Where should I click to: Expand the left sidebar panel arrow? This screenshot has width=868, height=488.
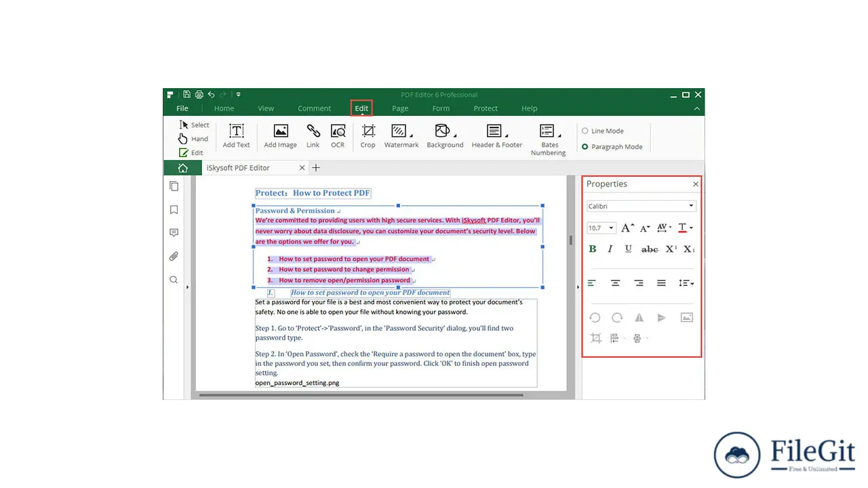pyautogui.click(x=187, y=287)
